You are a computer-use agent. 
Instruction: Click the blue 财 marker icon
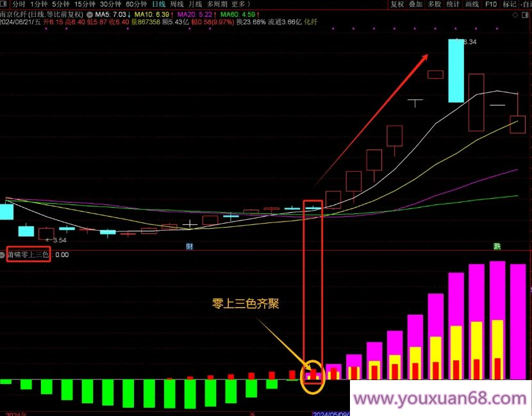point(190,247)
